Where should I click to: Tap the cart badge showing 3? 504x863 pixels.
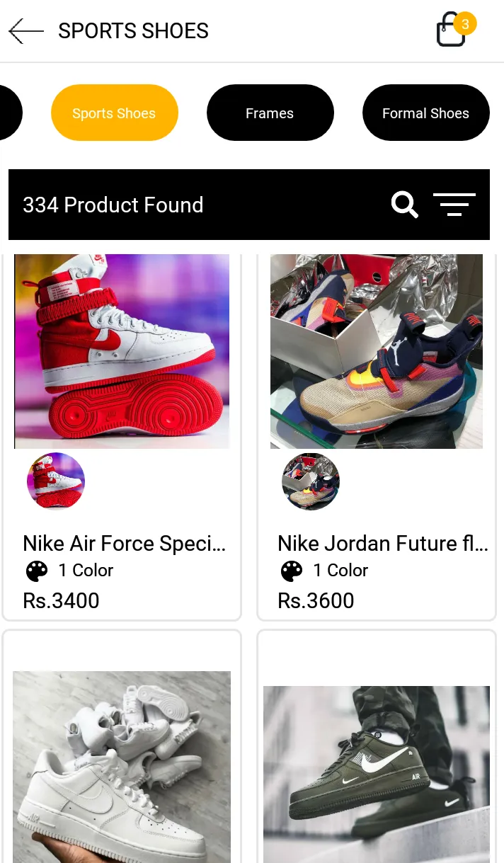[x=465, y=23]
